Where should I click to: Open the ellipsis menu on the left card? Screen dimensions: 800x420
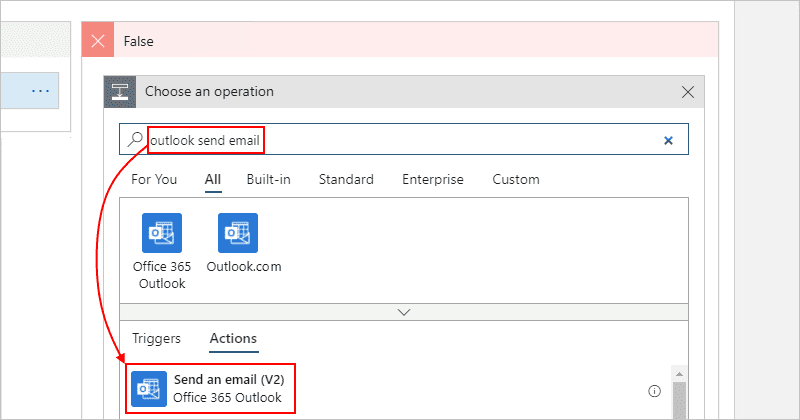[40, 91]
